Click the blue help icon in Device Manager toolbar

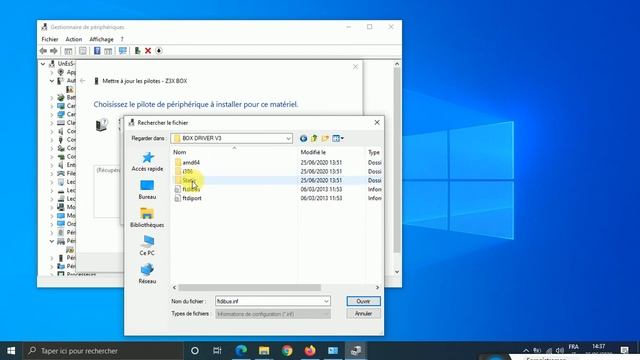pos(97,51)
